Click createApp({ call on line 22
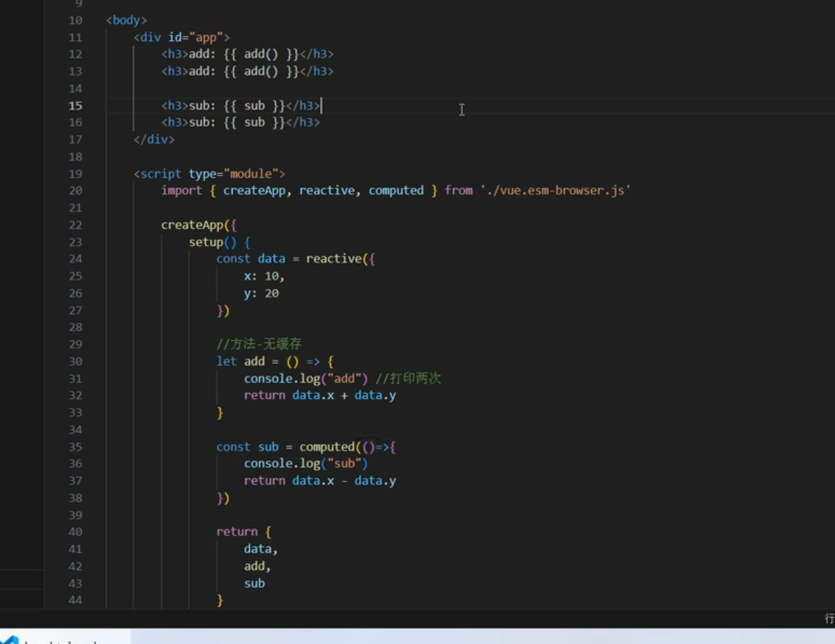The width and height of the screenshot is (835, 644). click(x=199, y=225)
